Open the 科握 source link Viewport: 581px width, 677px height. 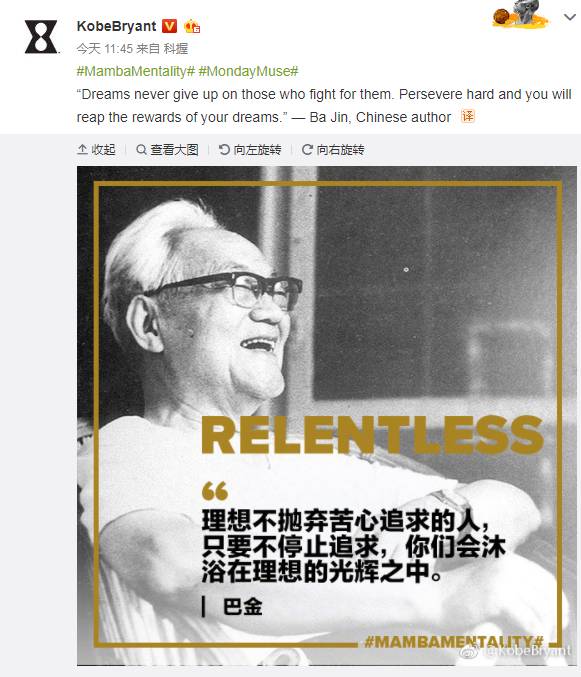coord(175,49)
